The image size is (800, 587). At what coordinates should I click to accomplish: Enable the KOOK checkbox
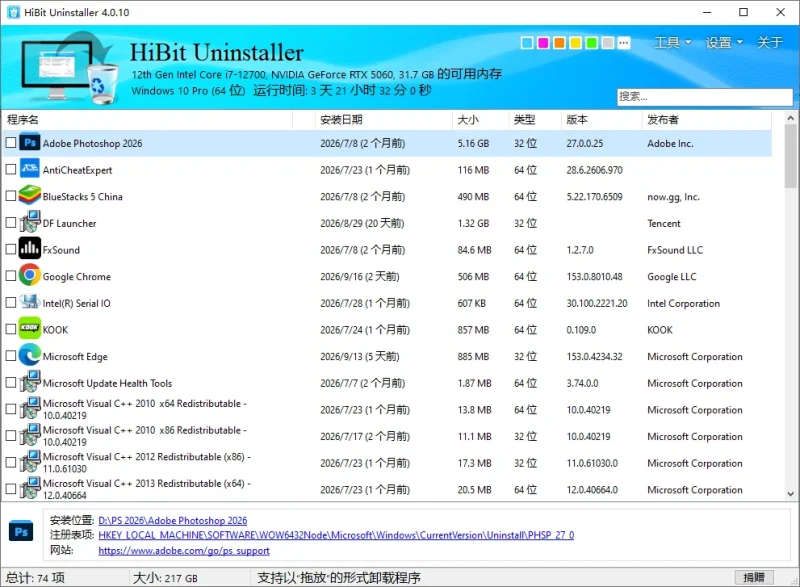tap(11, 329)
